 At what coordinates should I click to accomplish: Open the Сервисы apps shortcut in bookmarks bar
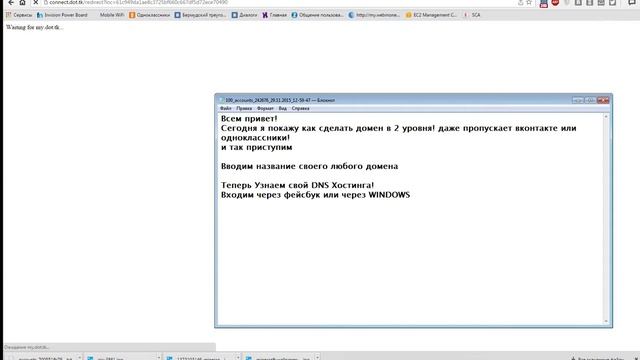(x=19, y=15)
